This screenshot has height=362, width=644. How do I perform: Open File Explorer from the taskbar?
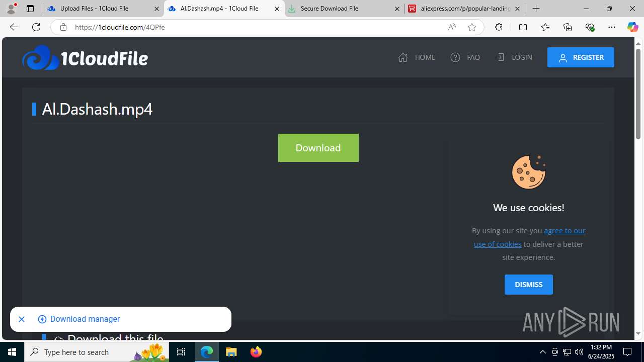(231, 352)
